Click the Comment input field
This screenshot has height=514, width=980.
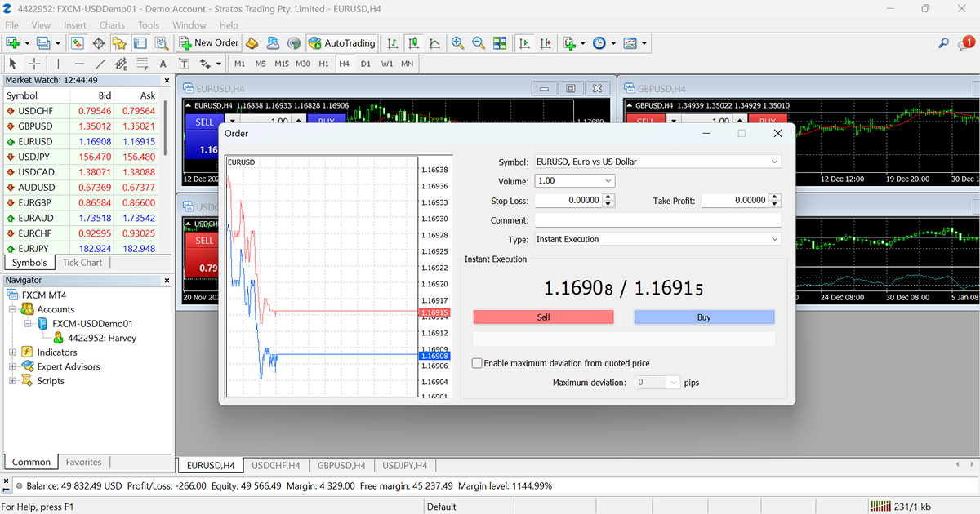tap(657, 220)
